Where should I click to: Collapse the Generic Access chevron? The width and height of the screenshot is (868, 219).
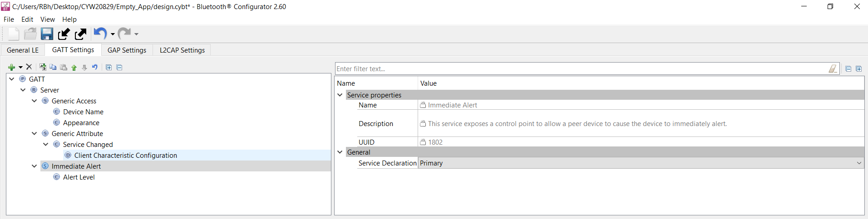click(35, 101)
